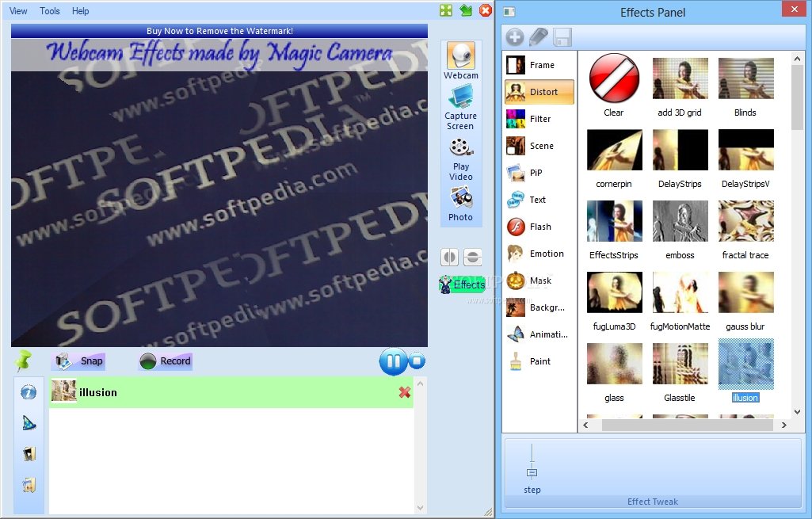Image resolution: width=812 pixels, height=519 pixels.
Task: Open the Paint effects category
Action: 539,361
